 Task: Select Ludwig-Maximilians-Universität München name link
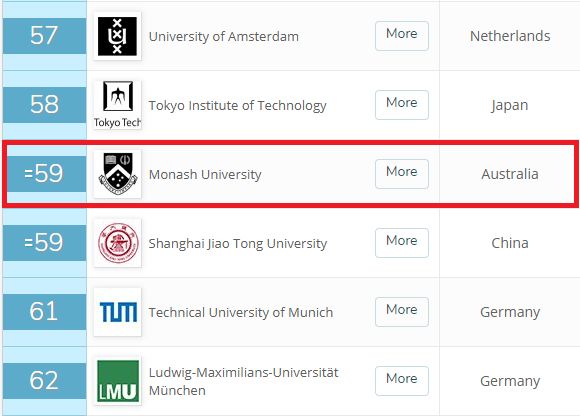coord(243,381)
